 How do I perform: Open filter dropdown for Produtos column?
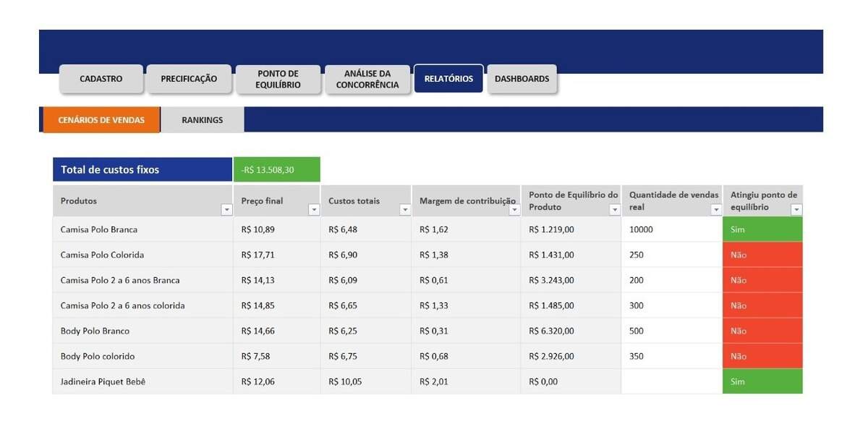pos(226,210)
